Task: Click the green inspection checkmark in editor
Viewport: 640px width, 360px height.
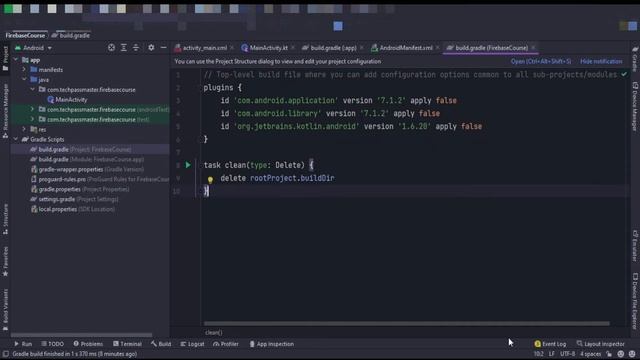Action: (x=624, y=74)
